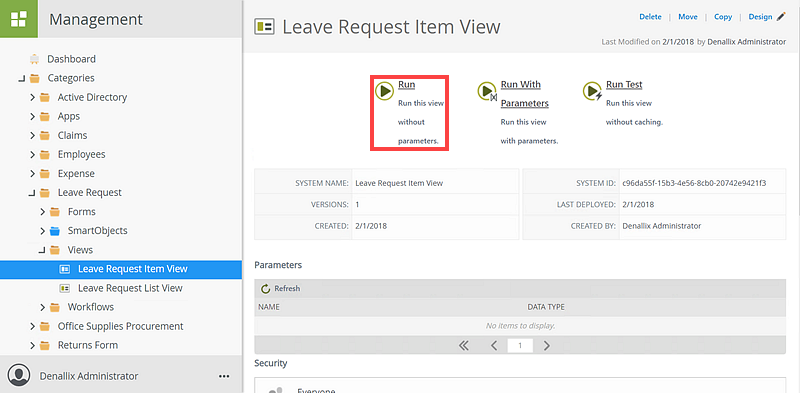
Task: Click the Design pencil icon
Action: [781, 17]
